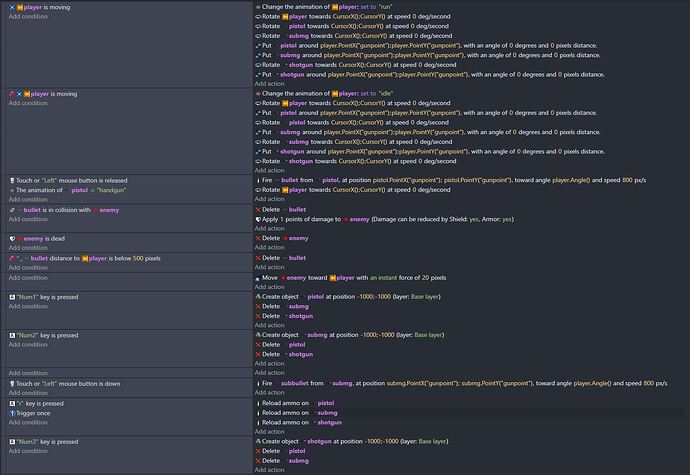
Task: Select bullet is in collision with enemy condition
Action: [68, 210]
